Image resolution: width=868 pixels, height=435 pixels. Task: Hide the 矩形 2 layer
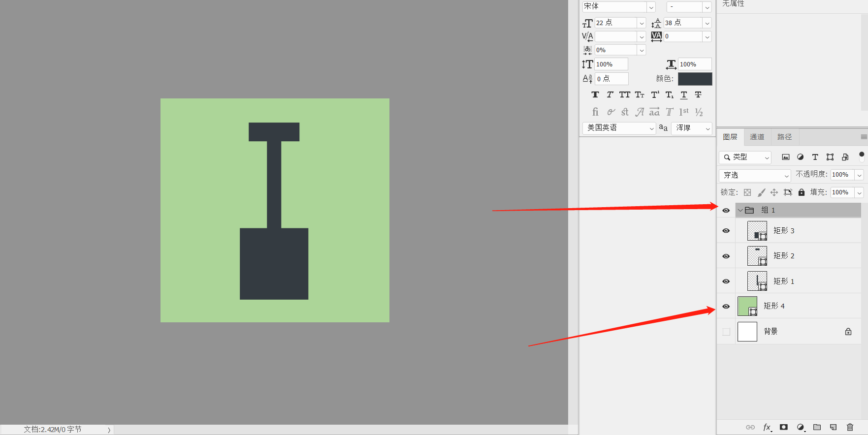[726, 256]
